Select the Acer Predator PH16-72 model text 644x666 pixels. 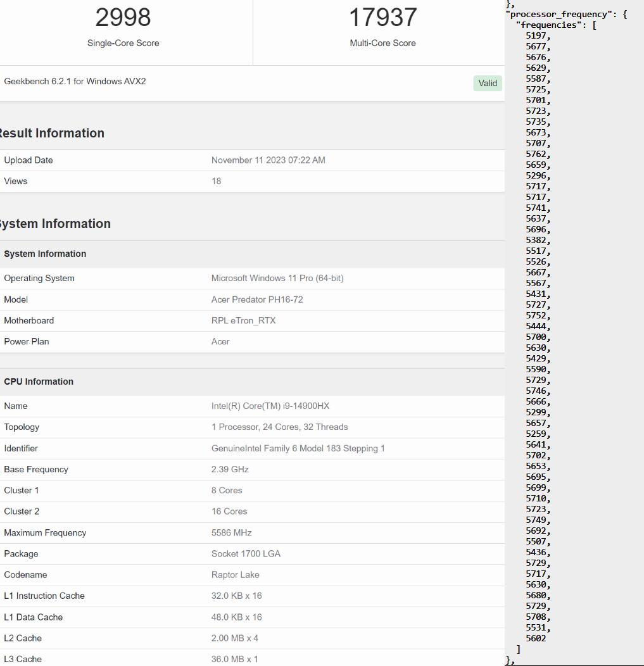[257, 299]
